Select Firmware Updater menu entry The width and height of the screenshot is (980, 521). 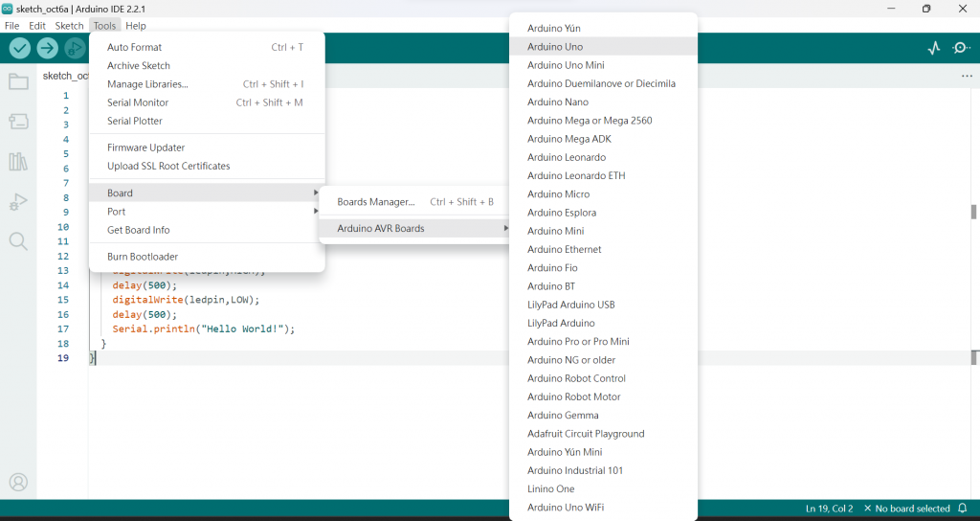[207, 147]
